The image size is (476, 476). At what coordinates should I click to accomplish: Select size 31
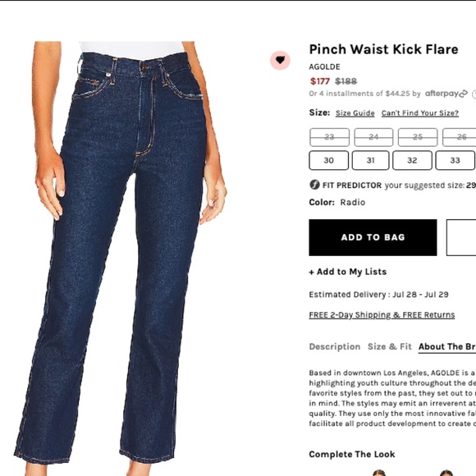[x=370, y=160]
